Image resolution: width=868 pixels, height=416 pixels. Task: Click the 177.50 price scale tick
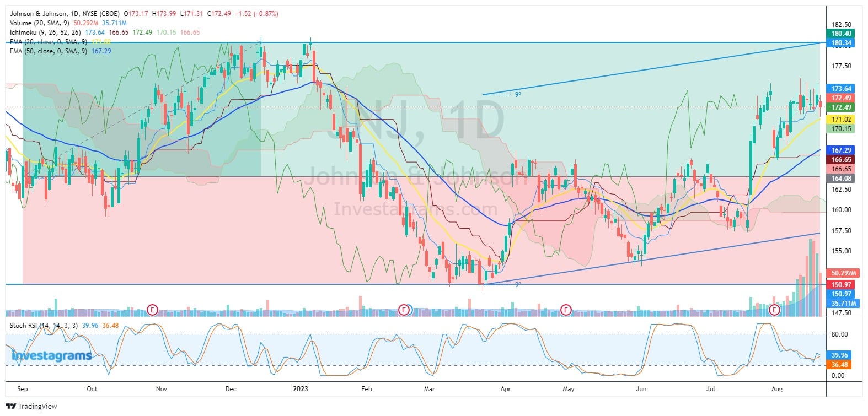point(842,66)
